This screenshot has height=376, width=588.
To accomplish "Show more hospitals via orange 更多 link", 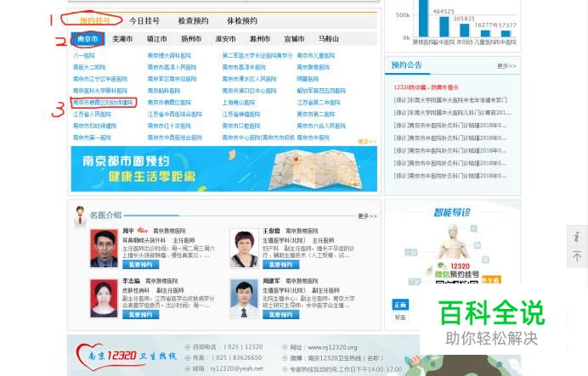I will 367,141.
